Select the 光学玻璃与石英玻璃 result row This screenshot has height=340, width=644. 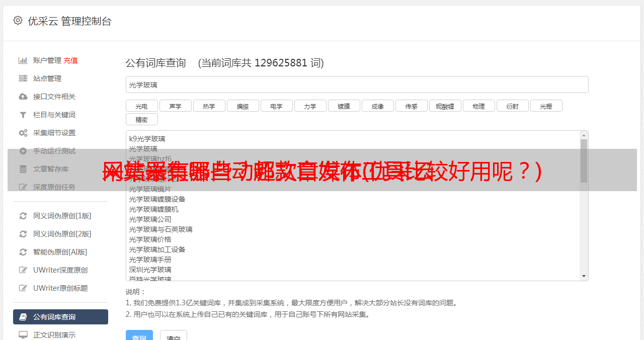pyautogui.click(x=160, y=229)
